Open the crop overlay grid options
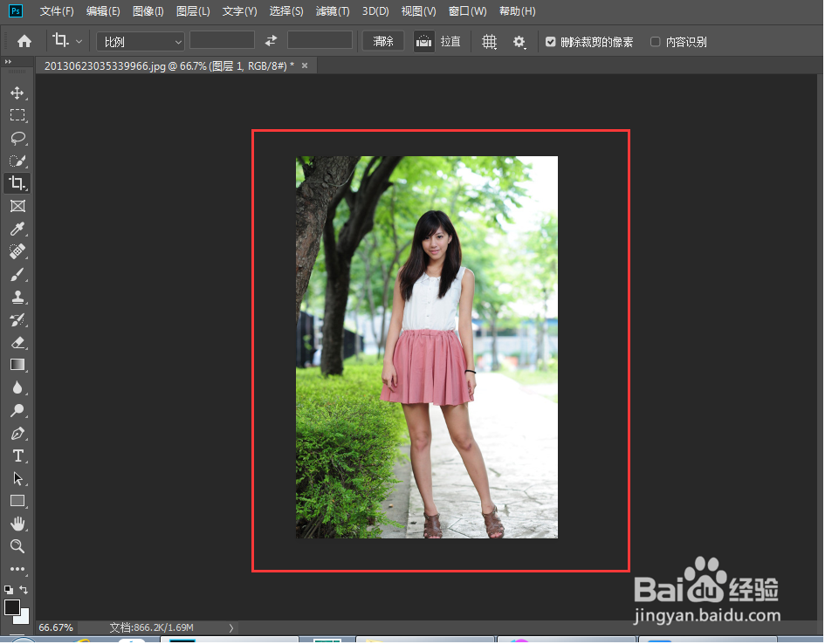The image size is (825, 644). click(489, 42)
